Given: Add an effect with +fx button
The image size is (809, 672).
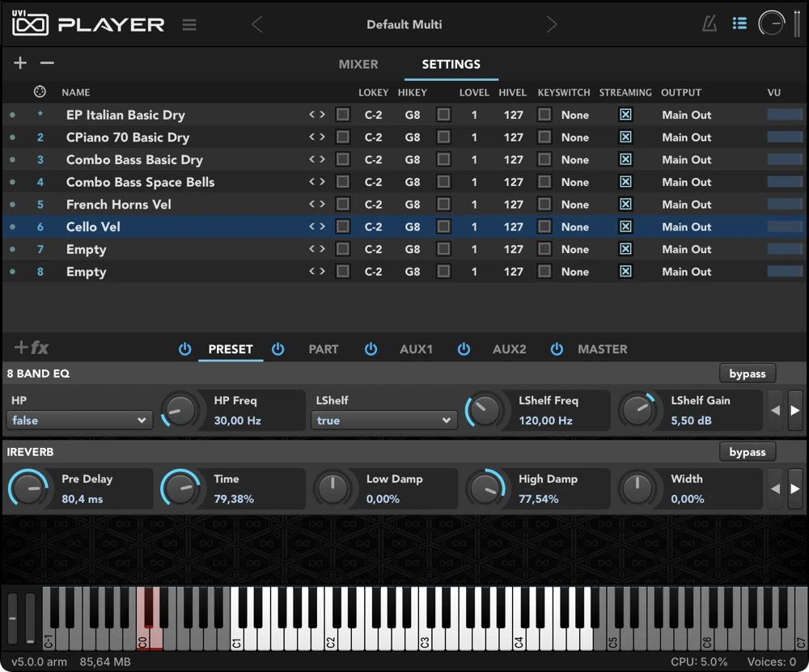Looking at the screenshot, I should tap(32, 348).
